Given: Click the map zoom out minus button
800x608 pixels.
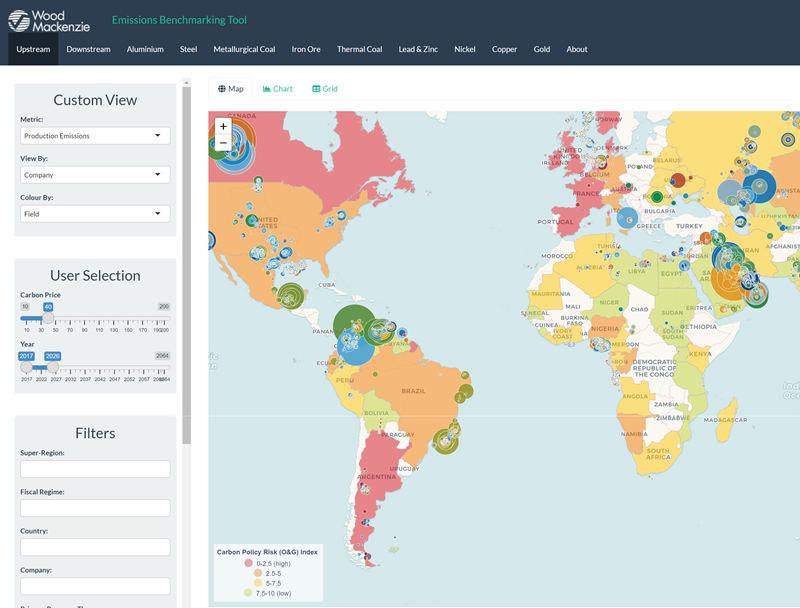Looking at the screenshot, I should pos(223,143).
